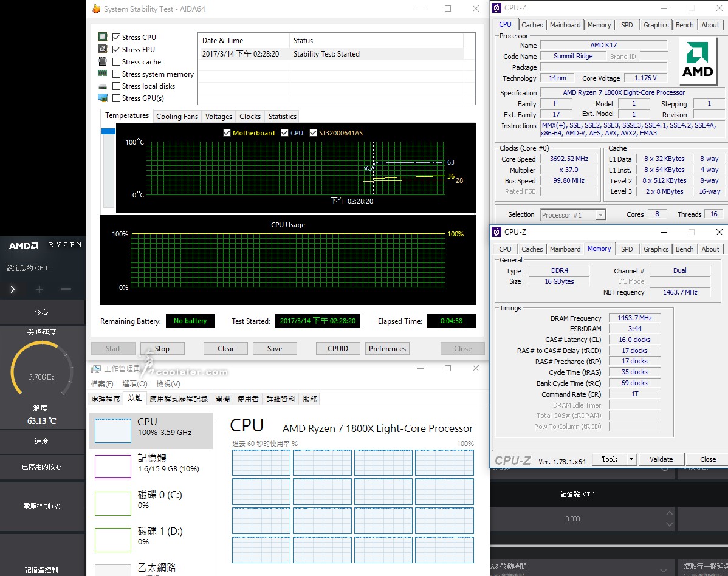The height and width of the screenshot is (576, 728).
Task: Click the blue temperature graph scale indicator
Action: pyautogui.click(x=108, y=131)
